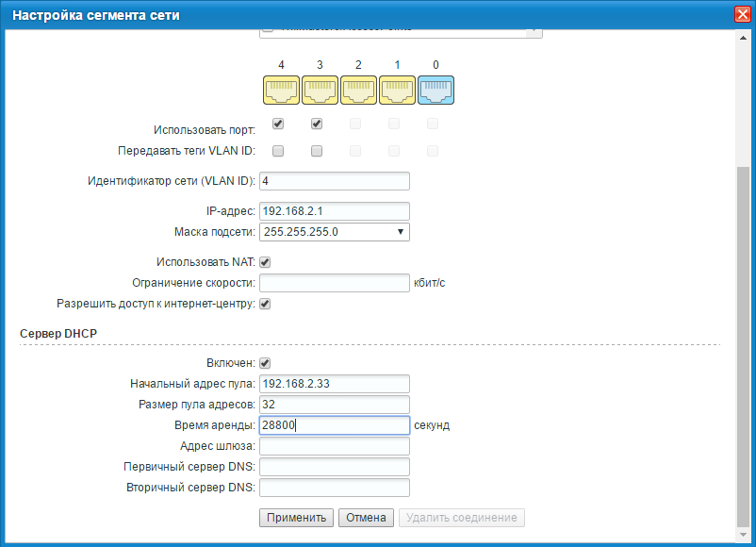Open the 'Маска подсети' dropdown
Image resolution: width=756 pixels, height=547 pixels.
coord(334,231)
